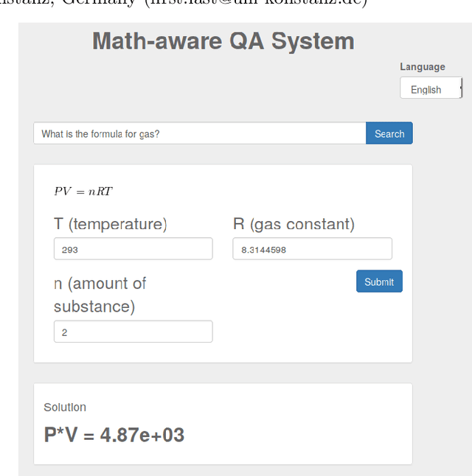Focus the search question input box
The image size is (472, 476).
coord(199,133)
